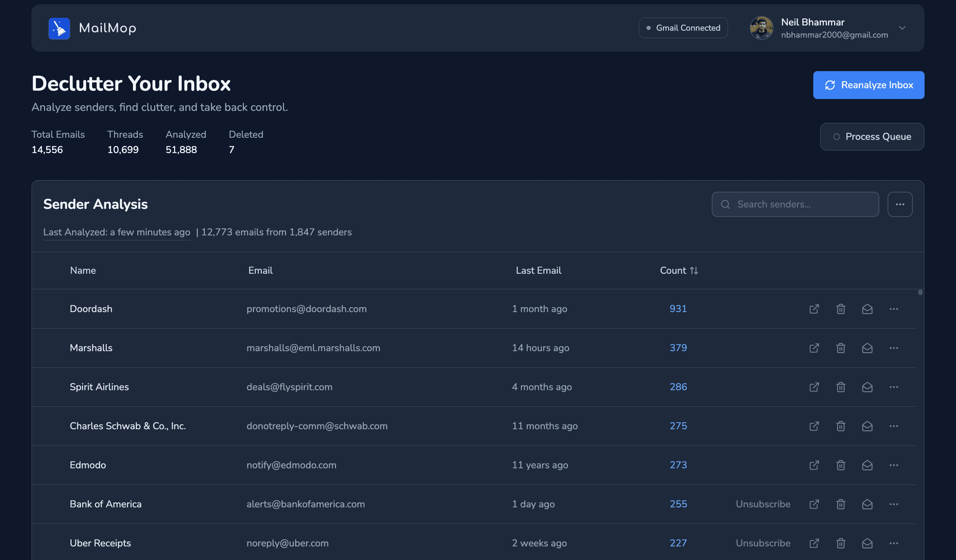956x560 pixels.
Task: Click the Reanalyze Inbox button
Action: (869, 85)
